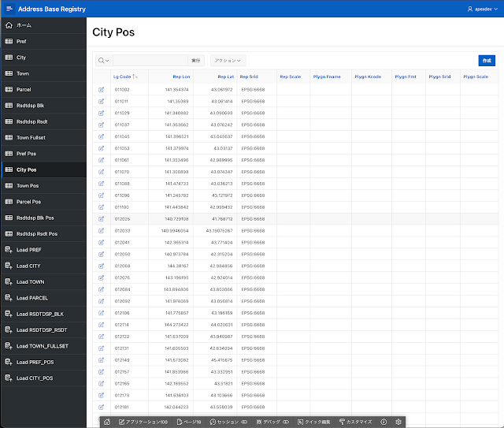Click Load CITY data load icon
The image size is (504, 428).
click(x=9, y=266)
